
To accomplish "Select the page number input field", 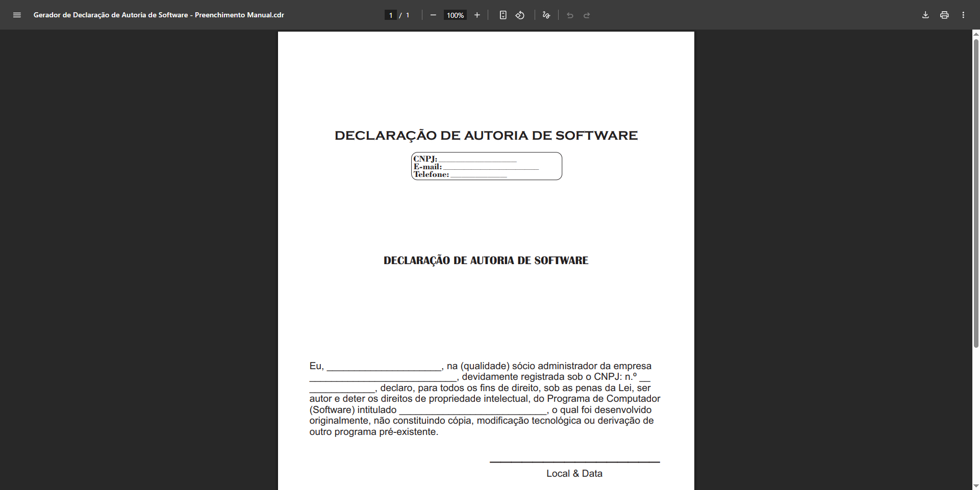I will coord(390,15).
